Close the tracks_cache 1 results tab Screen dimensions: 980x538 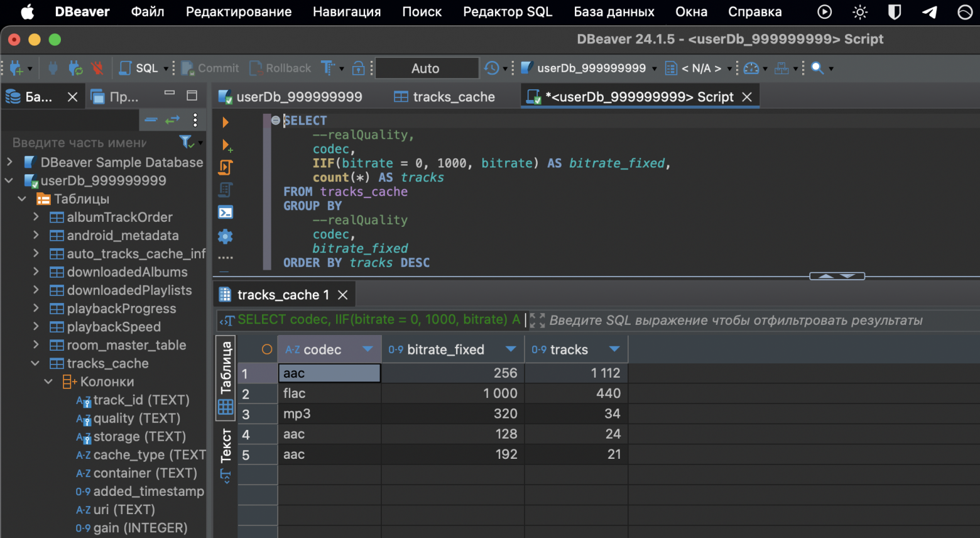[x=343, y=295]
